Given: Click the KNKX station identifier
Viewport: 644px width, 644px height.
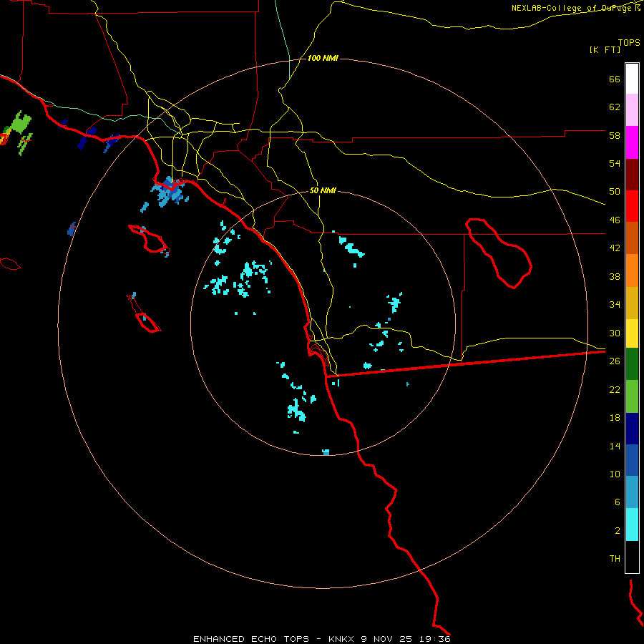Looking at the screenshot, I should (x=343, y=639).
